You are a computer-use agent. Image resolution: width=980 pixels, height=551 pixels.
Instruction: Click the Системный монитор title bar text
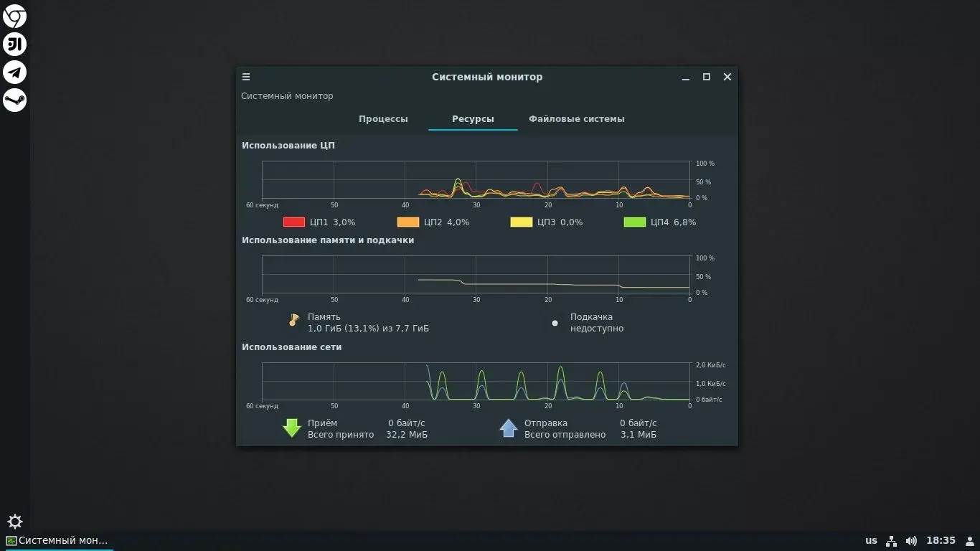coord(487,77)
